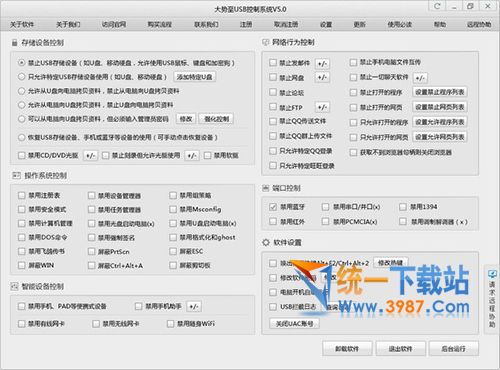
Task: Select the 只允许特定USB存储设备使用 radio option
Action: coord(22,77)
